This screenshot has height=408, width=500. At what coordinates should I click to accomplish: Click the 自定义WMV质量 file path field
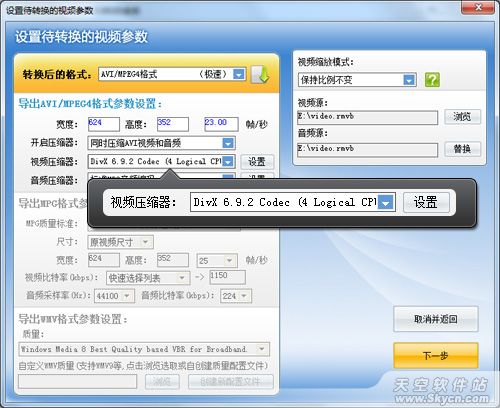coord(78,382)
